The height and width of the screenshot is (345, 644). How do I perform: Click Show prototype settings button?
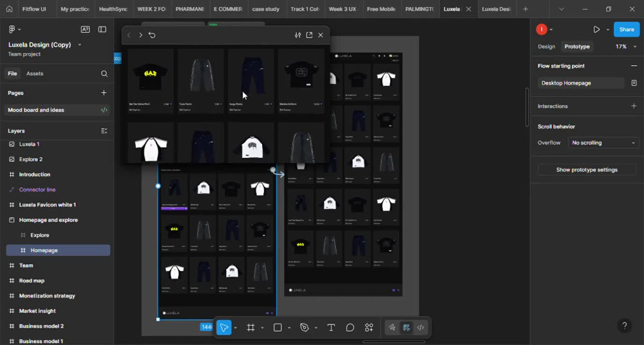click(x=587, y=170)
